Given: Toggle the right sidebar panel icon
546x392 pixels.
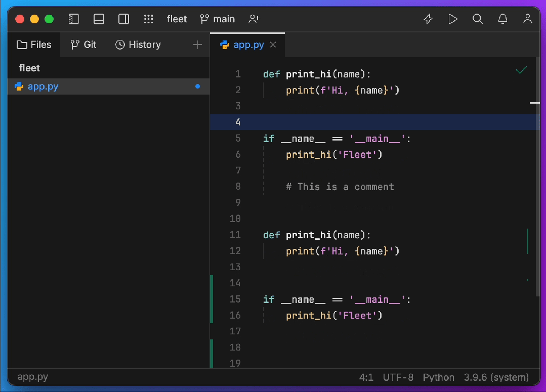Looking at the screenshot, I should [x=123, y=19].
